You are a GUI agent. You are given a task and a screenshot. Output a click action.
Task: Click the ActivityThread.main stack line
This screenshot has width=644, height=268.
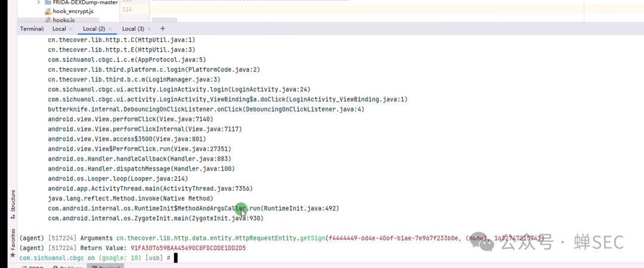pyautogui.click(x=150, y=189)
